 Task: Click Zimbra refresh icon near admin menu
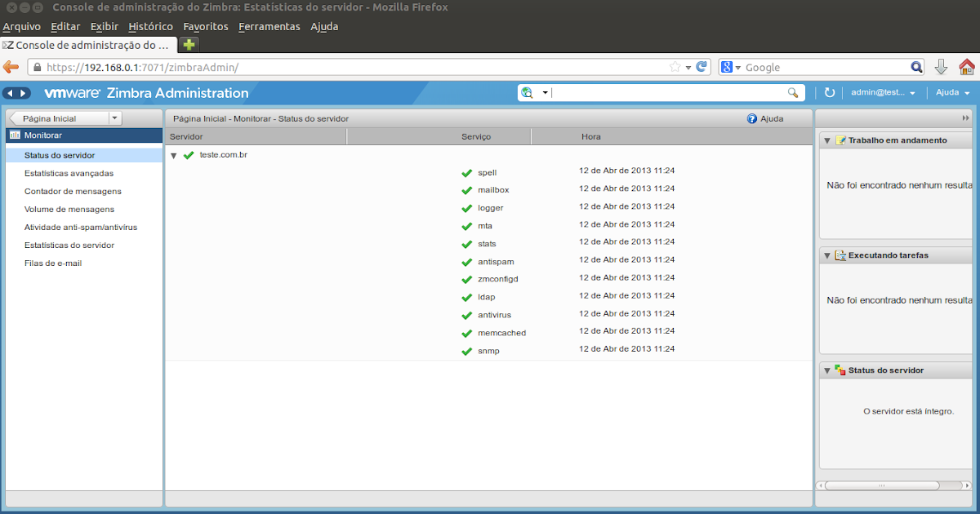click(x=830, y=93)
